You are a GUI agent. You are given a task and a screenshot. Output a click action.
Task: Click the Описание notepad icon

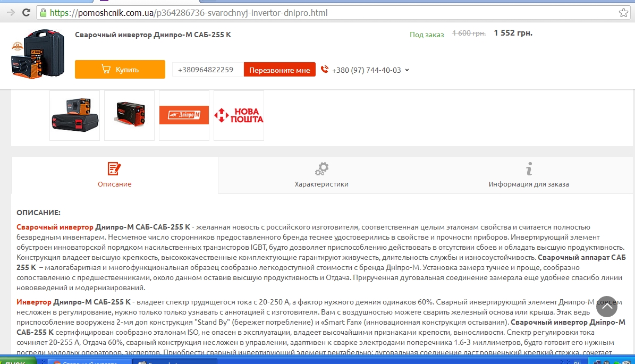(114, 169)
